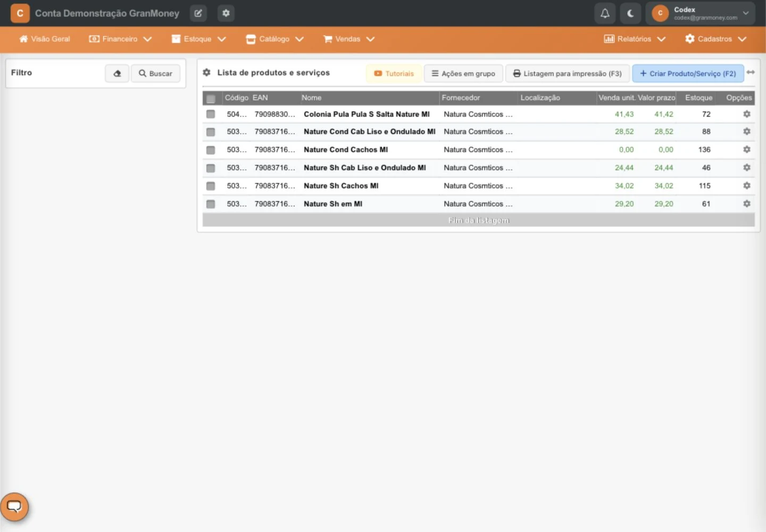
Task: Check the Nature Cond Cab Liso e Ondulado row
Action: (x=211, y=132)
